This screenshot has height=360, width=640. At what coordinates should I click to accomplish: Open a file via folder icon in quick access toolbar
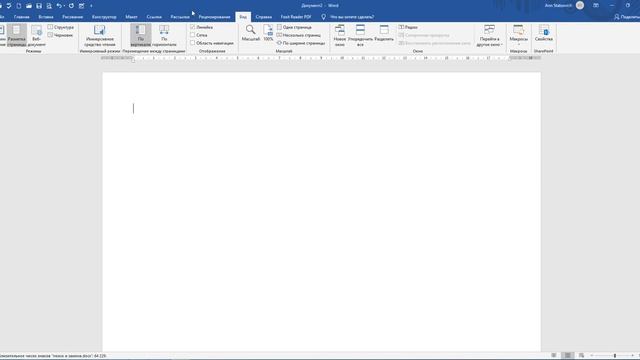click(29, 6)
